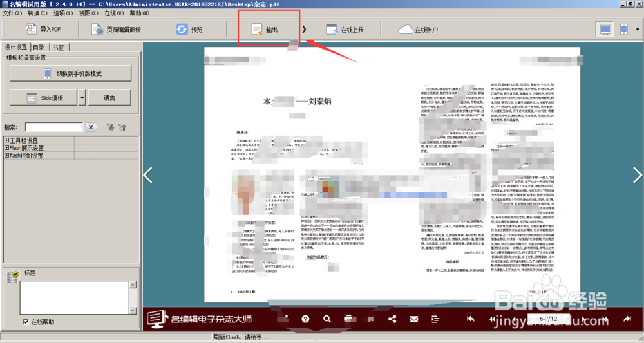Expand the Flash展示设置 tree node
This screenshot has height=343, width=644.
6,148
